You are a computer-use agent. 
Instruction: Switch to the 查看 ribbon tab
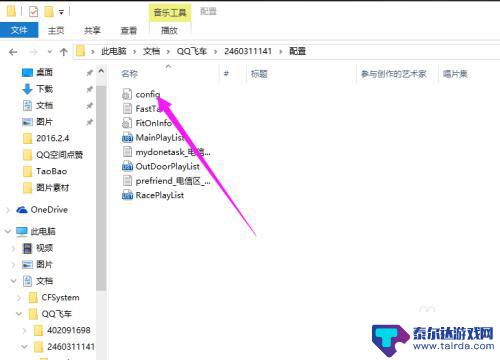[x=129, y=30]
